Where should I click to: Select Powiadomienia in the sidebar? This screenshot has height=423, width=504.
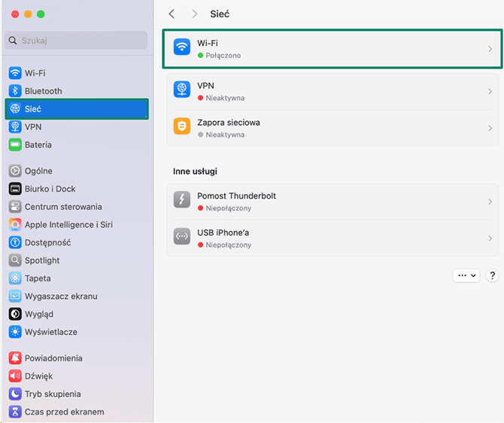point(53,358)
